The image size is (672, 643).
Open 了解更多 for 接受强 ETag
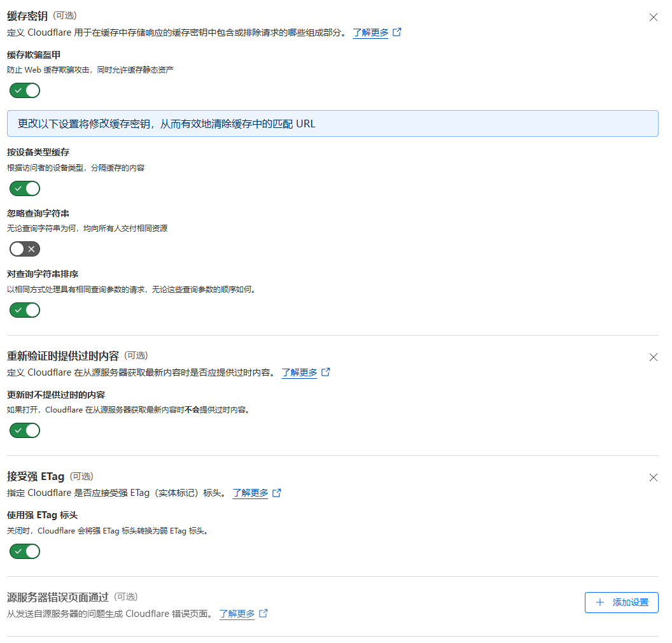pyautogui.click(x=251, y=492)
